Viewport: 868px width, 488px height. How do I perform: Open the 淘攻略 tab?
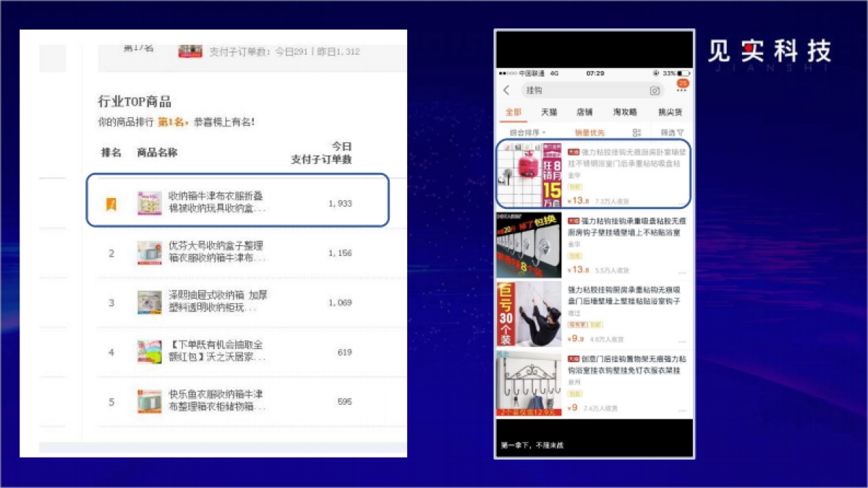click(626, 112)
